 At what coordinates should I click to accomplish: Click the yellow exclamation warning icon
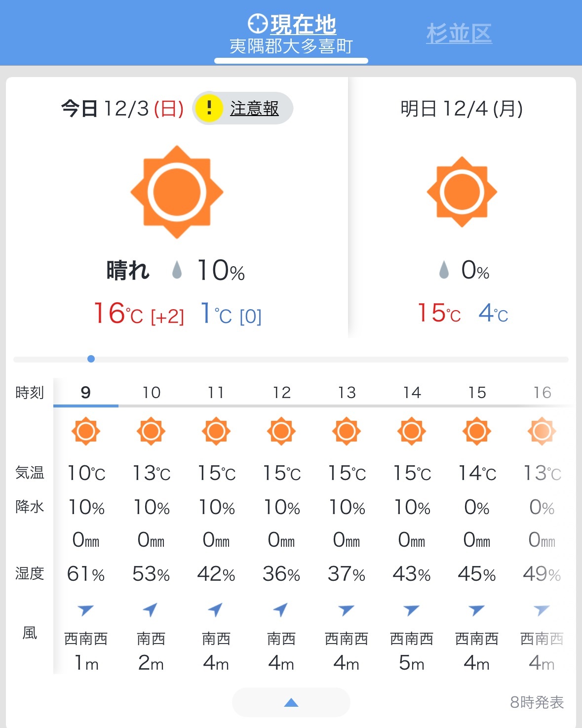[209, 108]
